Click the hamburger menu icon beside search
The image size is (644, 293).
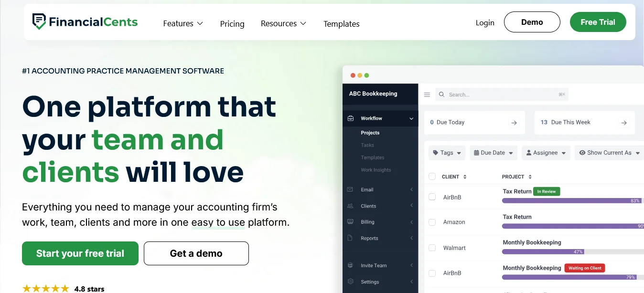(x=427, y=94)
